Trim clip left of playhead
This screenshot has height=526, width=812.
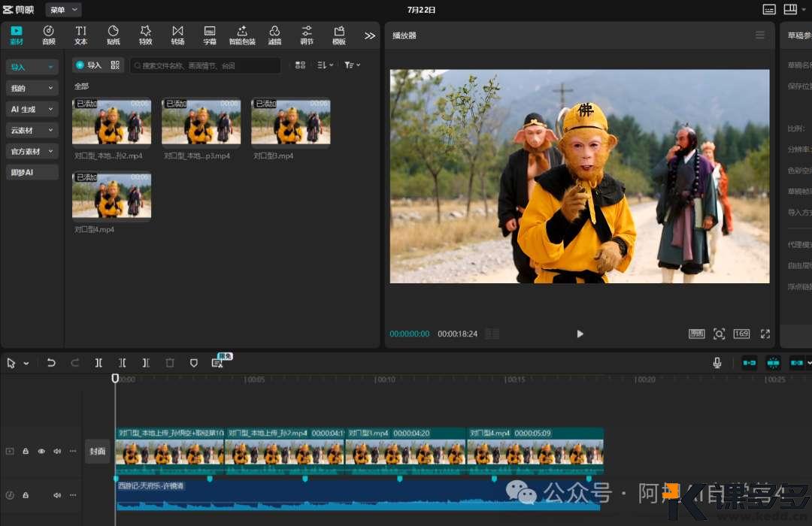(x=123, y=363)
